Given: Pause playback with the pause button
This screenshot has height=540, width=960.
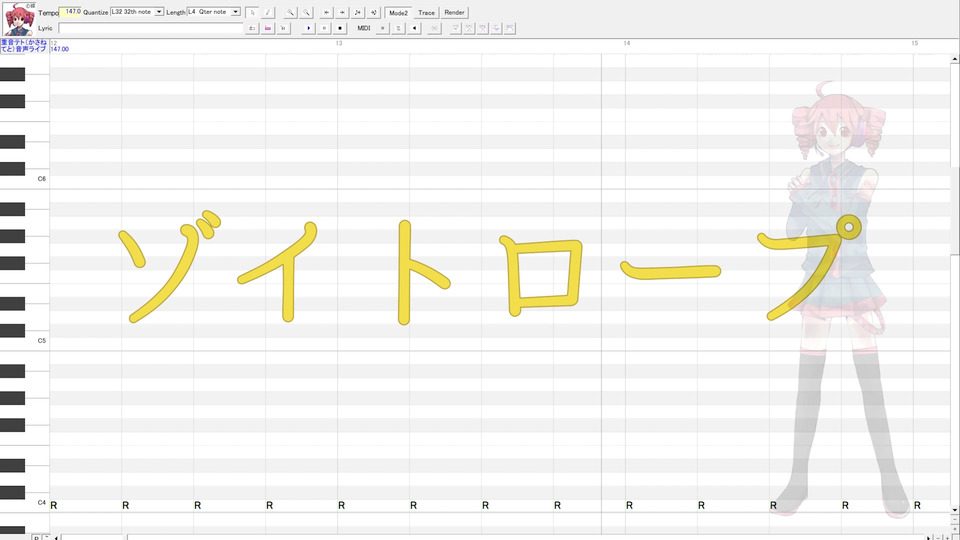Looking at the screenshot, I should tap(324, 28).
